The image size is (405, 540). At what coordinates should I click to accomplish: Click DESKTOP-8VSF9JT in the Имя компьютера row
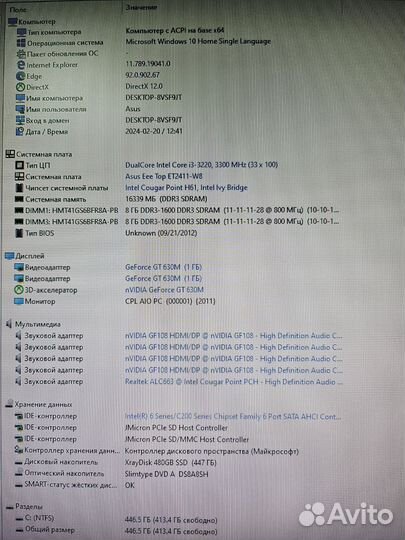[x=154, y=97]
